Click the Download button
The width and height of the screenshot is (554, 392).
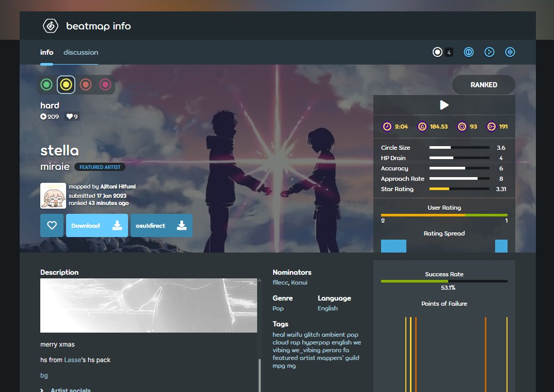[97, 225]
